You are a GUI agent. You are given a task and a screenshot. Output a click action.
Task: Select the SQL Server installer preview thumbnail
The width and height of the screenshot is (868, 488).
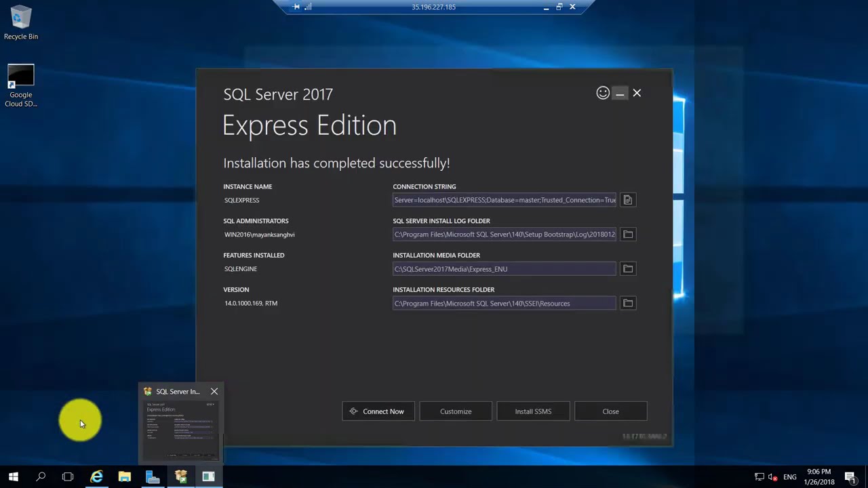181,430
